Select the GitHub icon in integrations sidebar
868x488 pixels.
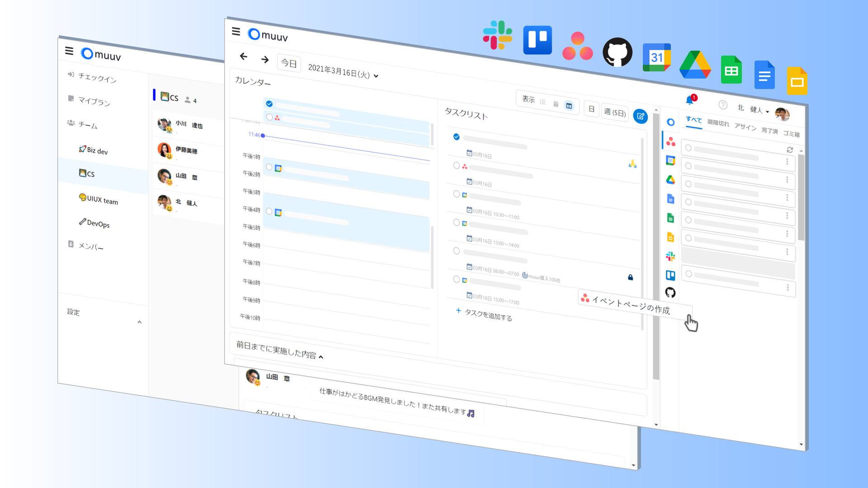click(x=670, y=293)
